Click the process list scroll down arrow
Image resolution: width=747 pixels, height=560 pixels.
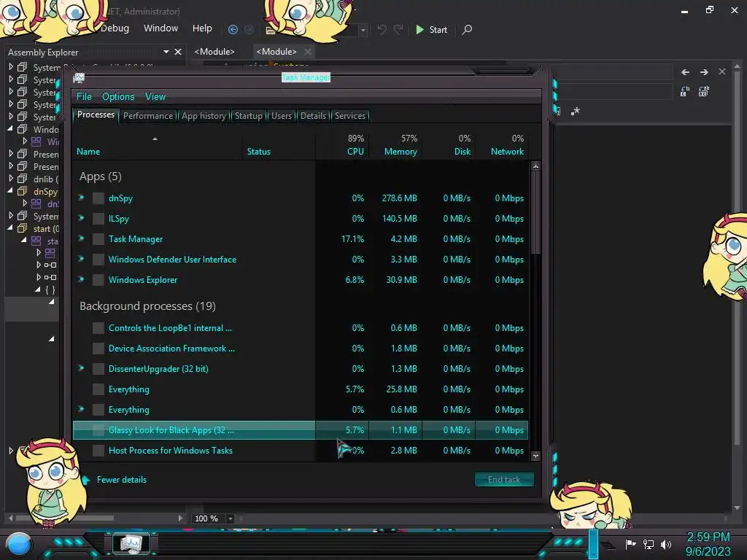pos(535,456)
